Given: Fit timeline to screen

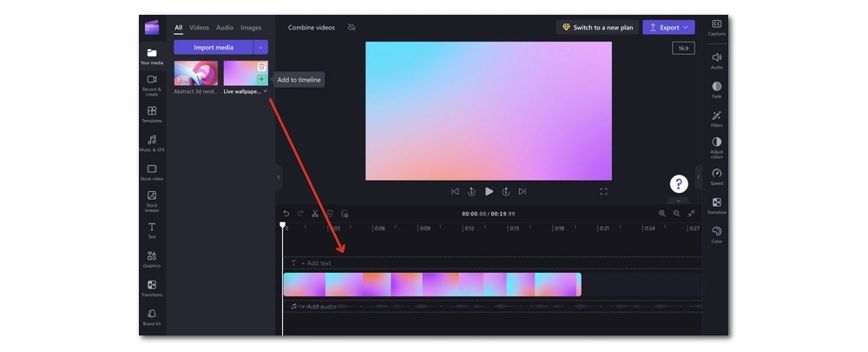Looking at the screenshot, I should [x=692, y=214].
